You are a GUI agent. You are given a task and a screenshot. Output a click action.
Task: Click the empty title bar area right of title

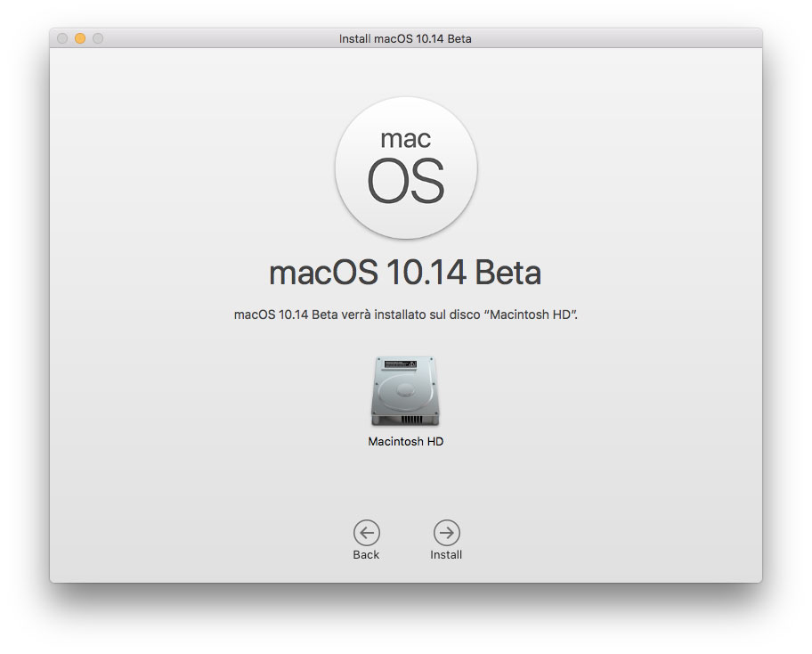[x=623, y=38]
